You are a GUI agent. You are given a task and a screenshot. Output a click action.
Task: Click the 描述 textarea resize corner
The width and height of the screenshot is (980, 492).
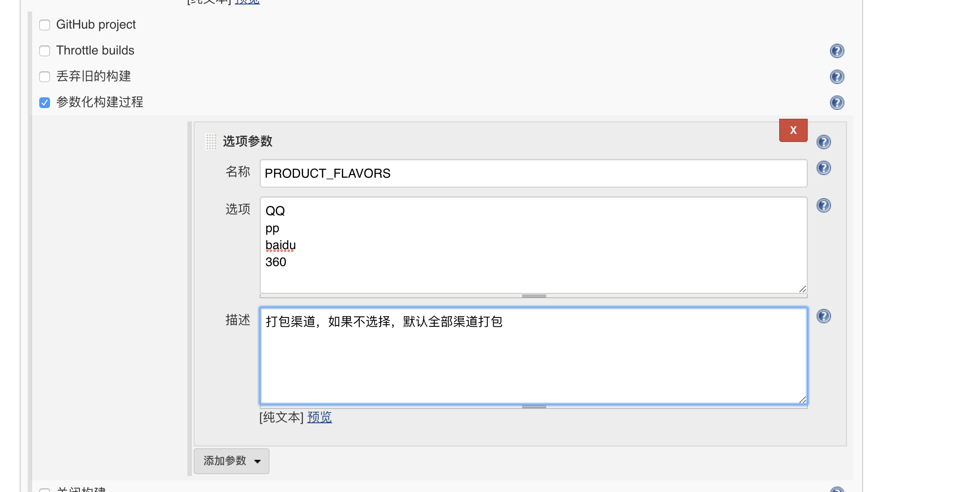click(x=802, y=400)
